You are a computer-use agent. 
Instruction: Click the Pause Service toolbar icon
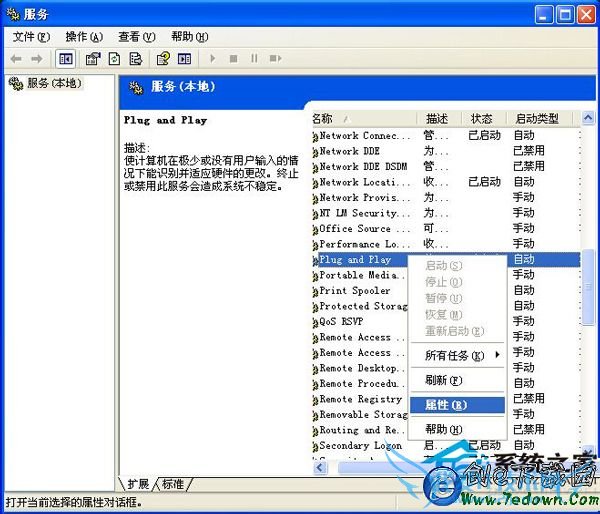click(x=254, y=59)
